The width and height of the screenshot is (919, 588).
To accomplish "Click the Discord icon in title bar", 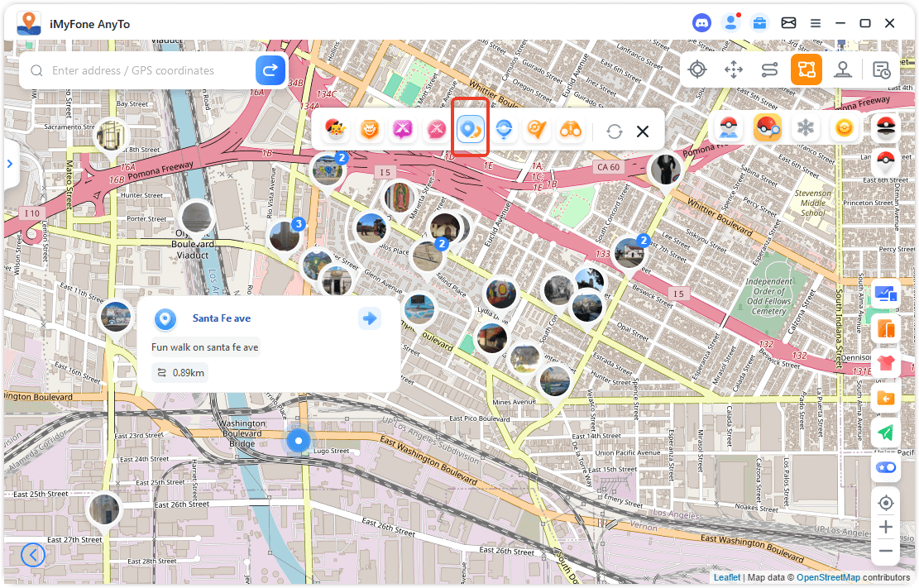I will point(701,23).
